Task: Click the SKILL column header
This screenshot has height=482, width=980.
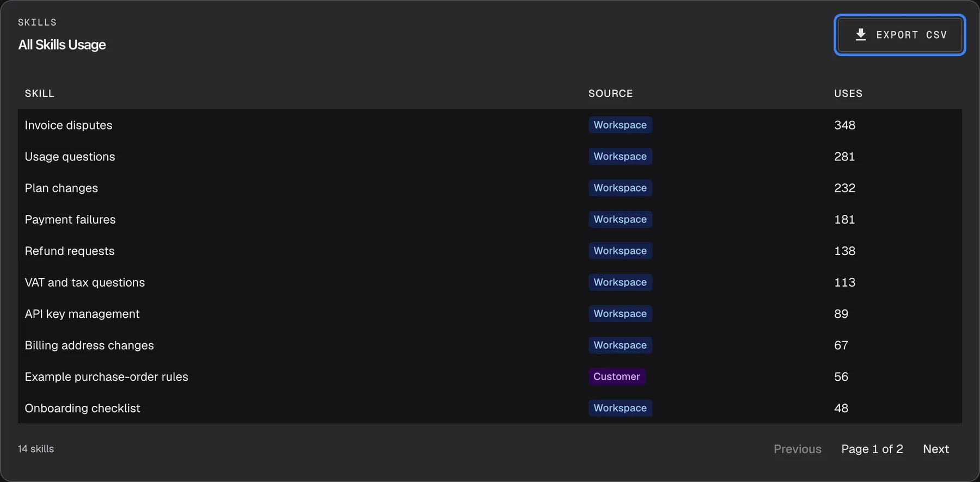Action: (x=39, y=94)
